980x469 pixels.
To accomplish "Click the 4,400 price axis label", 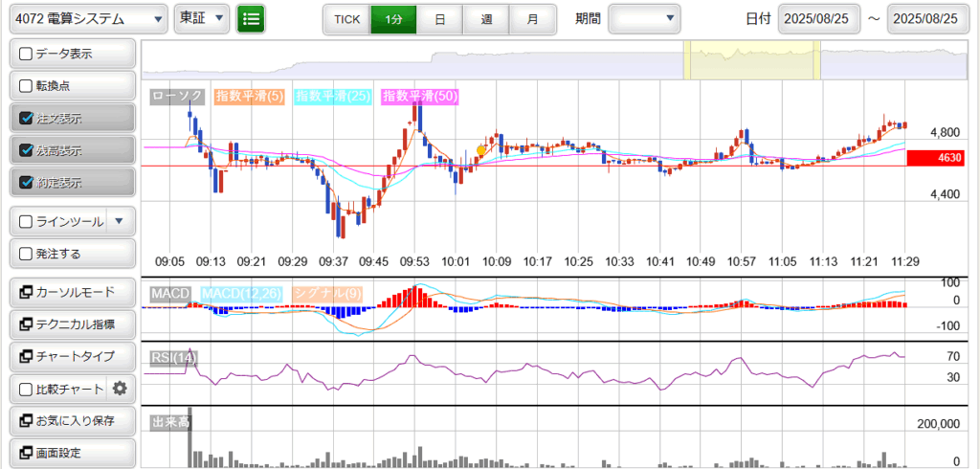I will tap(945, 194).
